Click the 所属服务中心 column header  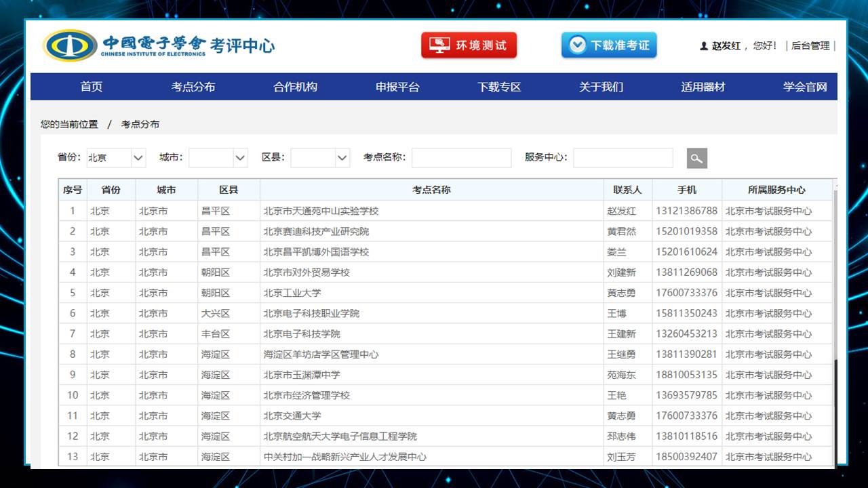coord(777,190)
